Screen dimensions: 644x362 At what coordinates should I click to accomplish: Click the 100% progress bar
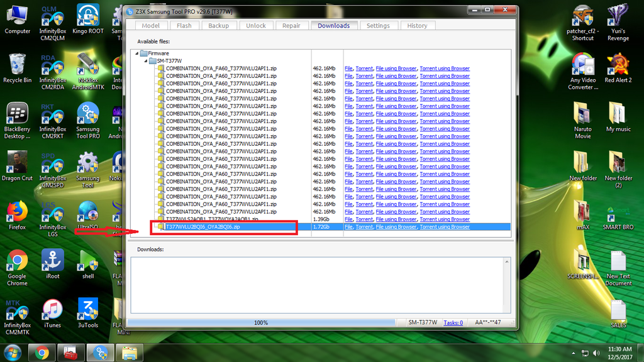pyautogui.click(x=261, y=322)
